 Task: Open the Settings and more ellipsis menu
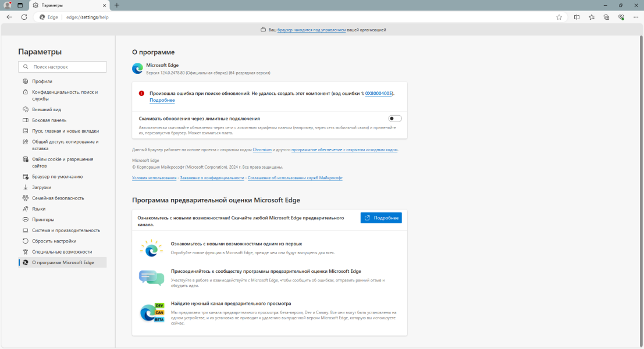tap(636, 17)
